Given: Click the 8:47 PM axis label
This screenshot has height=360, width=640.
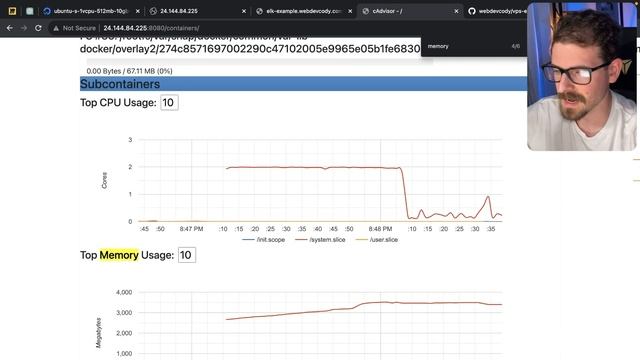Looking at the screenshot, I should tap(191, 229).
